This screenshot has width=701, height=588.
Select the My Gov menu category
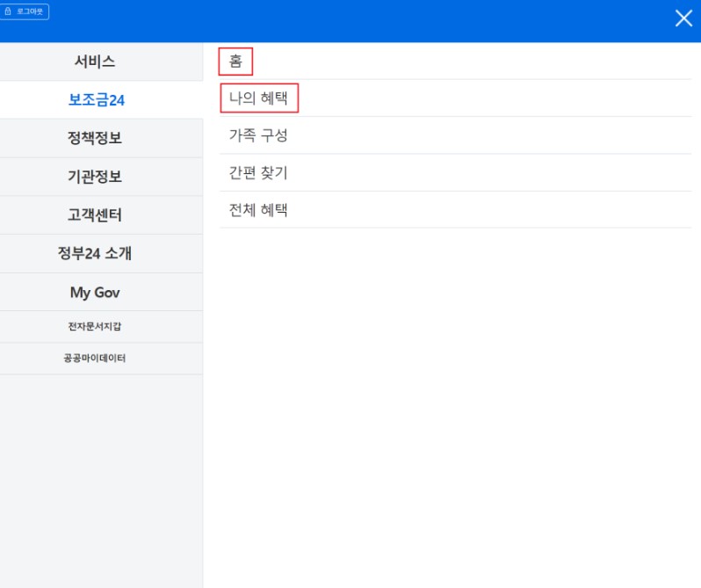coord(102,292)
